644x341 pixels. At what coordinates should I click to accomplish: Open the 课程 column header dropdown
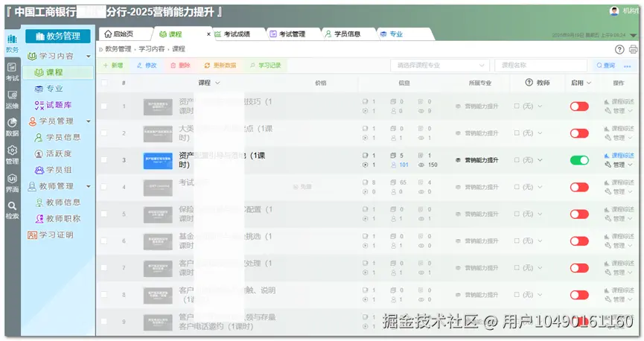point(217,83)
